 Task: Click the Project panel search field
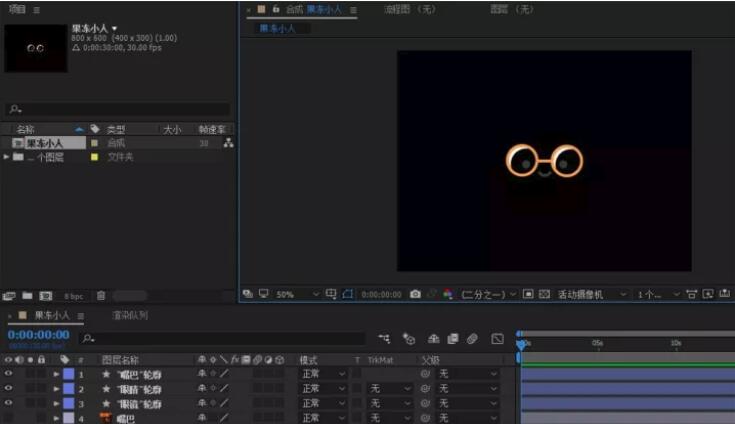coord(118,109)
